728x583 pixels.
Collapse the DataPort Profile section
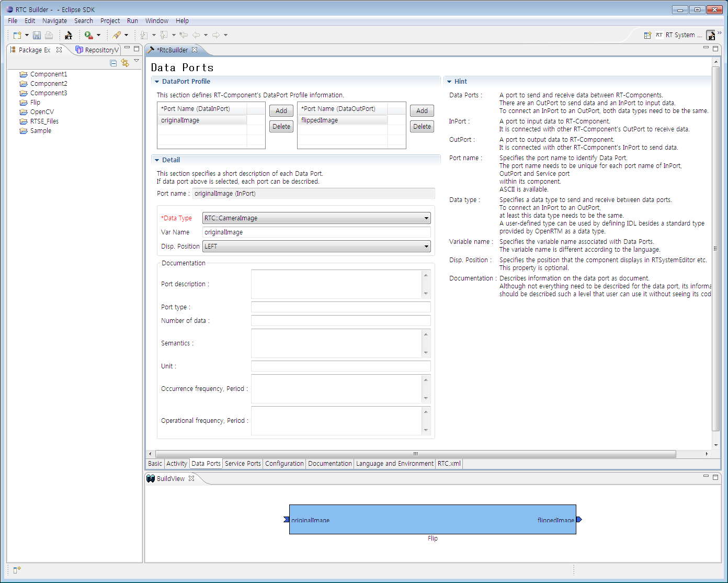[x=157, y=82]
